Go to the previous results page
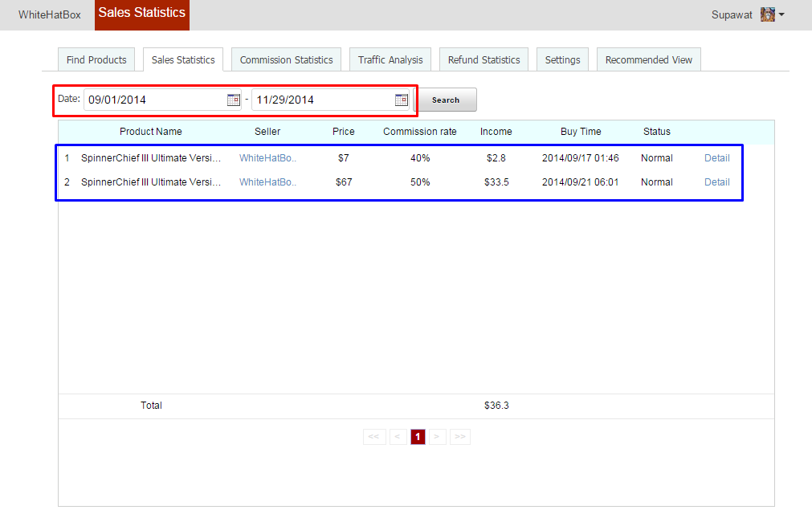The width and height of the screenshot is (812, 514). 398,437
